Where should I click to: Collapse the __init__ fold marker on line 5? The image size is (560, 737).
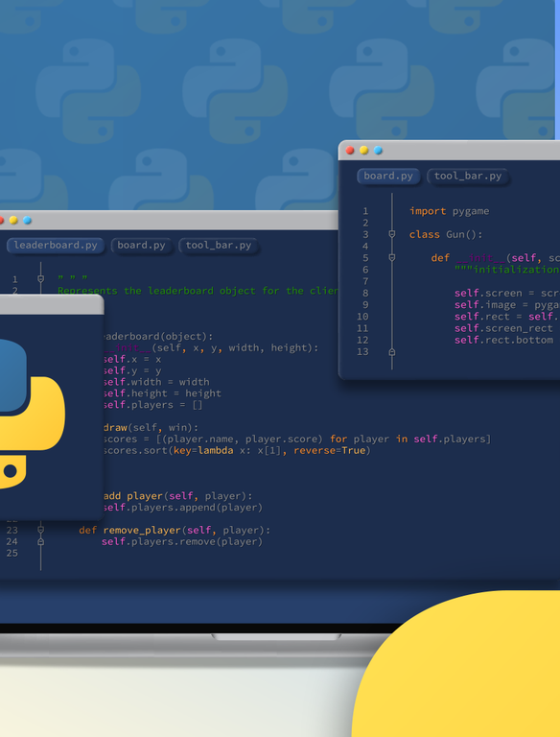click(392, 257)
